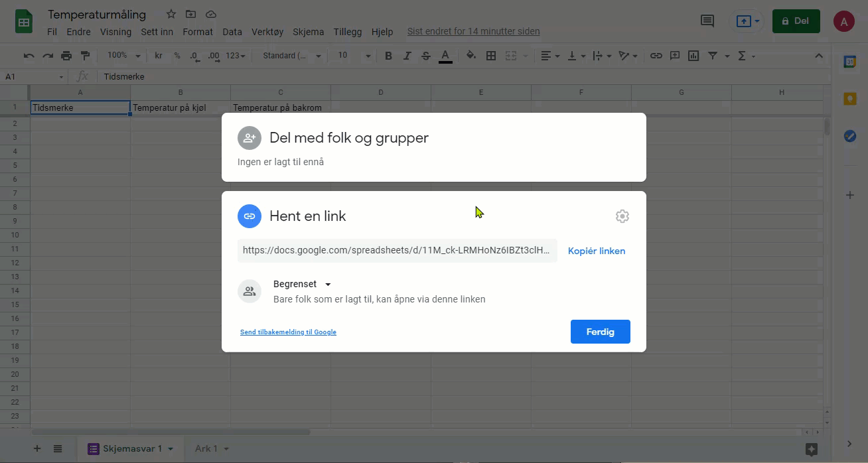This screenshot has width=868, height=463.
Task: Open the fill color picker
Action: [471, 56]
